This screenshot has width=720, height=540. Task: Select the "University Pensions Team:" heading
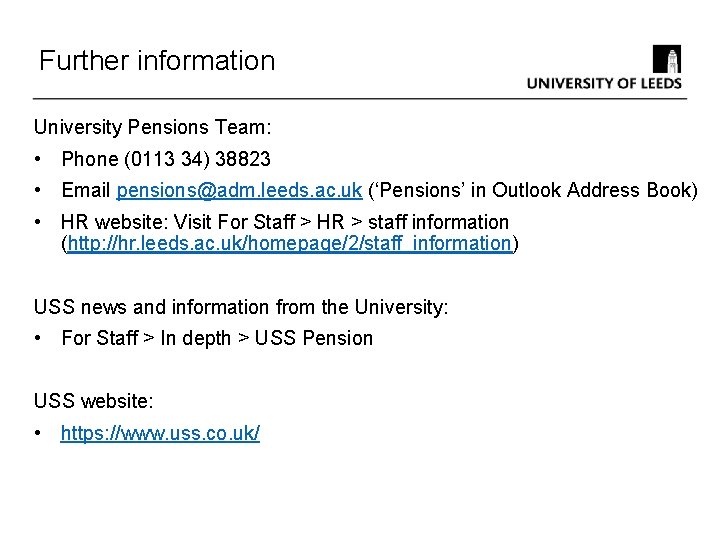pyautogui.click(x=153, y=128)
